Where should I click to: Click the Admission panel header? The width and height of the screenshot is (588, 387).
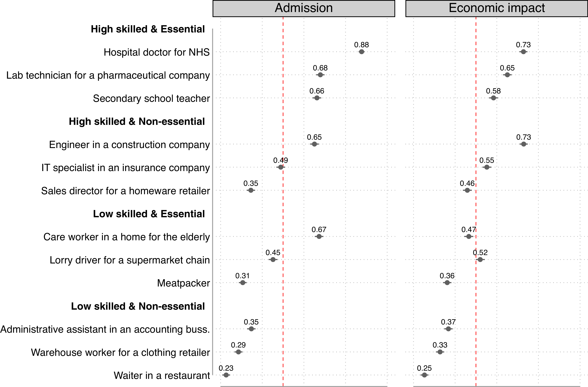point(304,8)
